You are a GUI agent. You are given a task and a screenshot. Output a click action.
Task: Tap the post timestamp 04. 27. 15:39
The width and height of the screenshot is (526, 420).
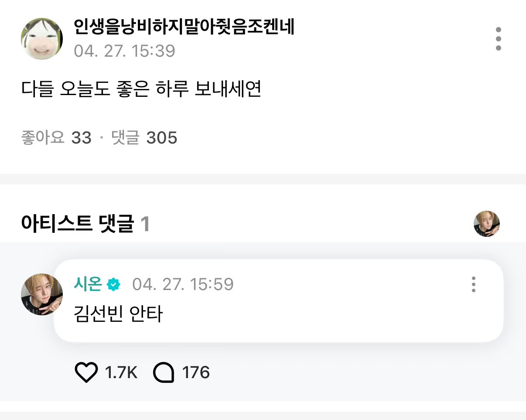(124, 51)
